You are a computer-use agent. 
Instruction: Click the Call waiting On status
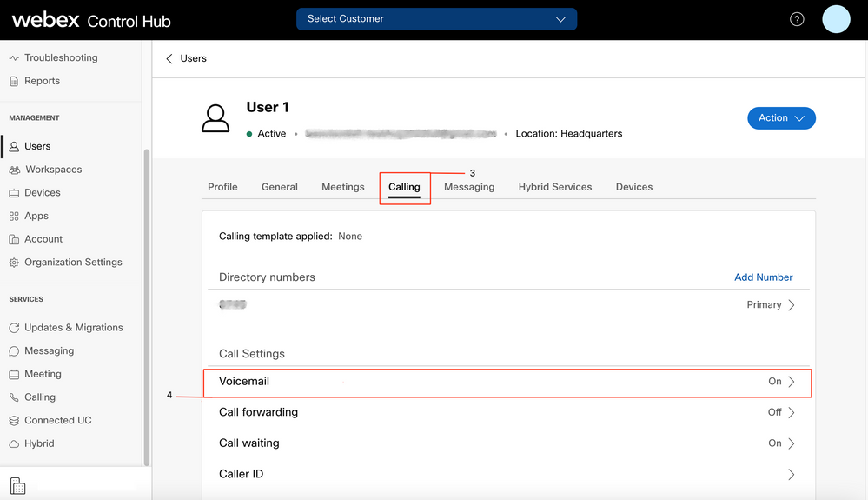(774, 443)
